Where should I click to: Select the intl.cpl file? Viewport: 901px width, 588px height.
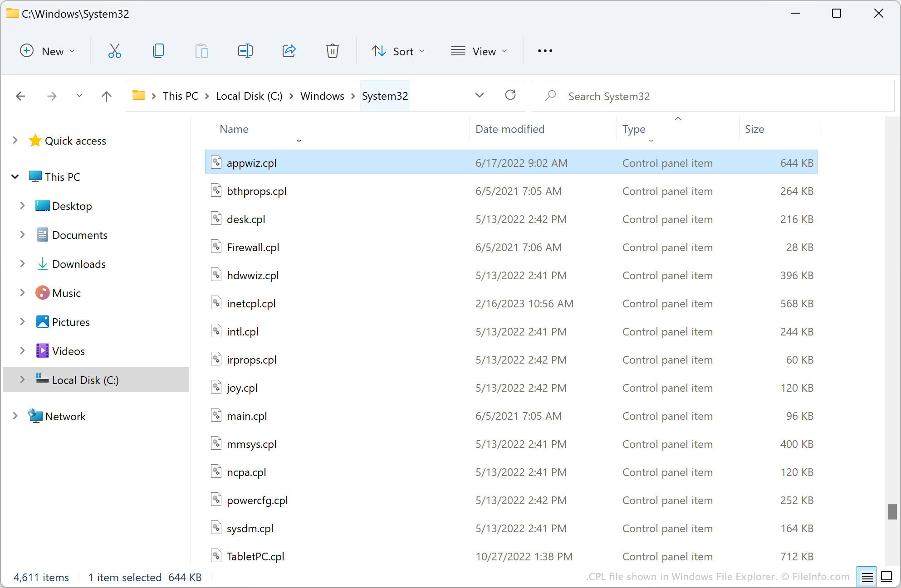(511, 331)
